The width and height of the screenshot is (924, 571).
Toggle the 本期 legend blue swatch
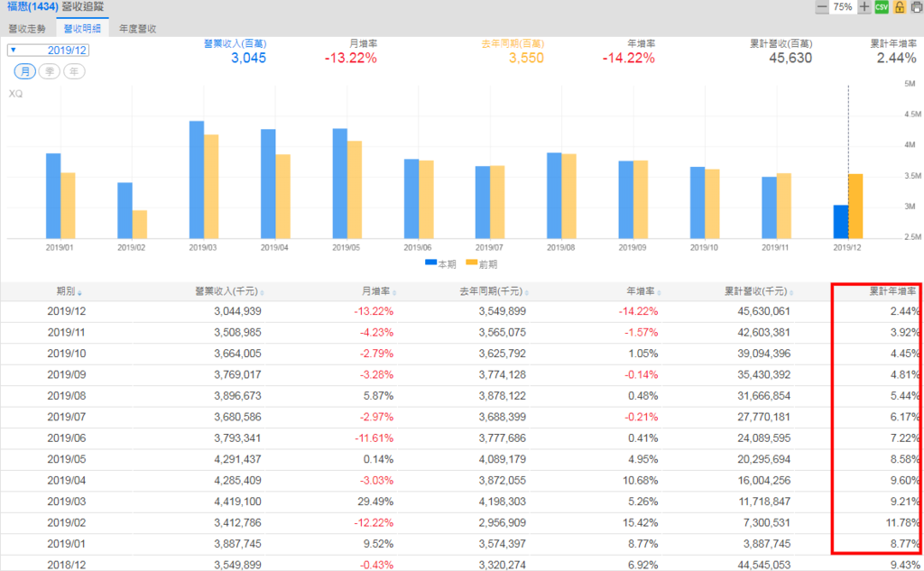(430, 262)
